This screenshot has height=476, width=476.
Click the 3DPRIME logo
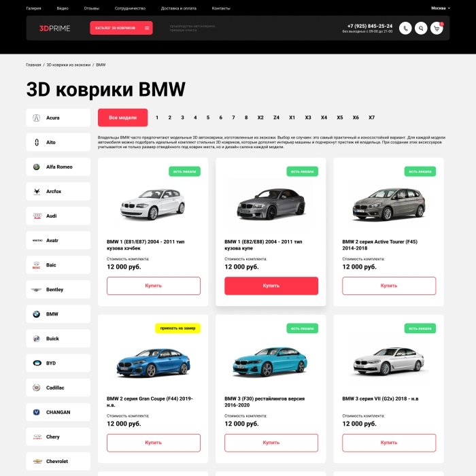coord(54,29)
